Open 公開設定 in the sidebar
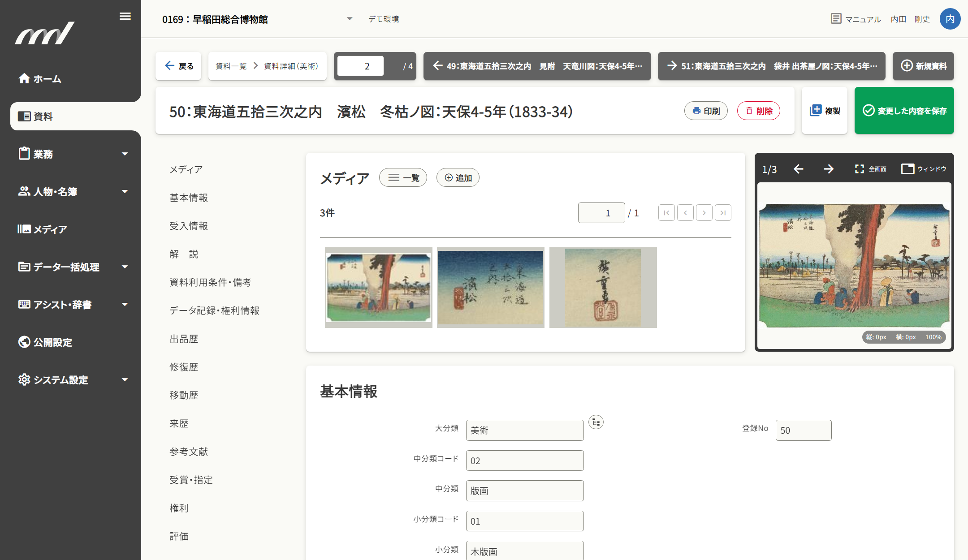The height and width of the screenshot is (560, 968). (52, 342)
